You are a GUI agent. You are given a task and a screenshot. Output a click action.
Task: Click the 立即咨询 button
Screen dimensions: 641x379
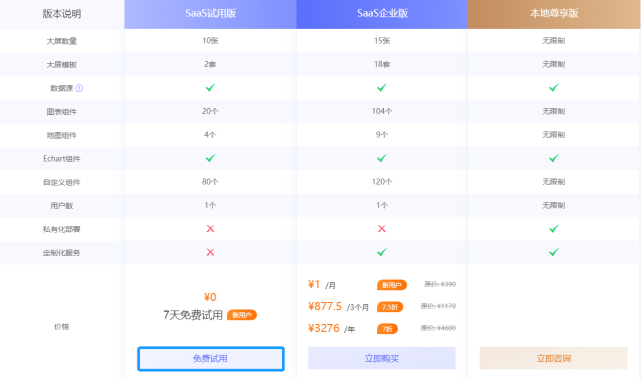(x=554, y=358)
